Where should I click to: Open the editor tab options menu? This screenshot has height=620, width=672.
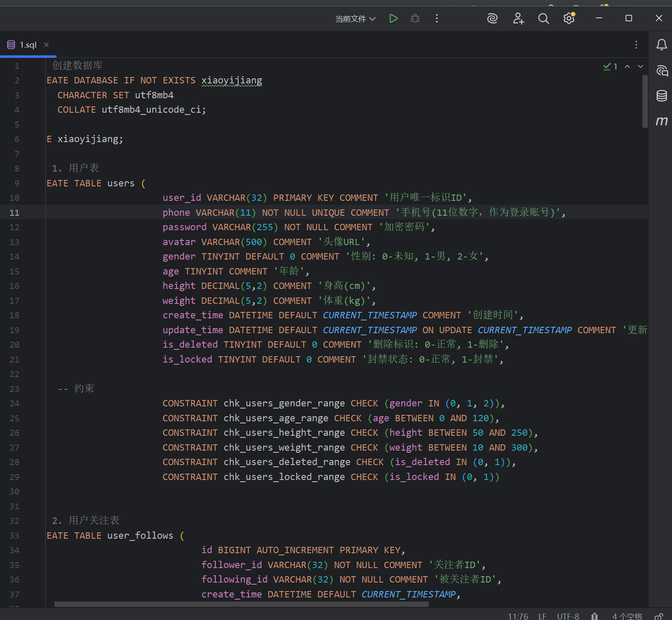(x=636, y=45)
